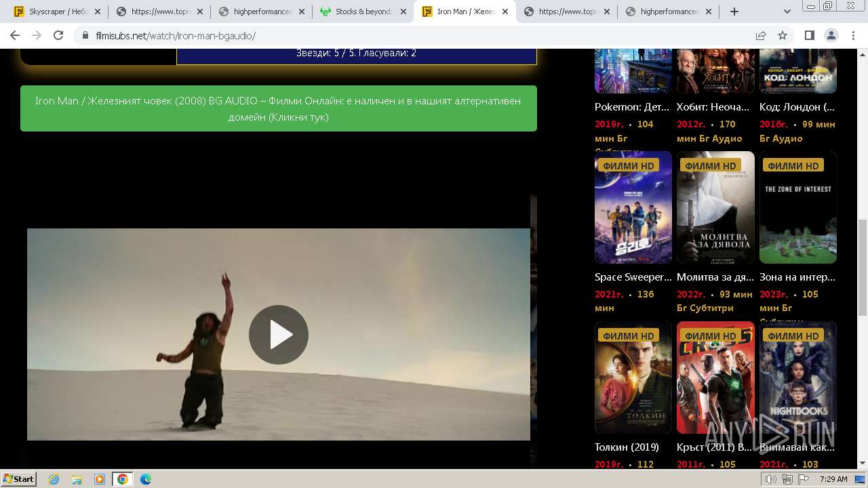Close the Iron Man tab
868x488 pixels.
(x=505, y=12)
